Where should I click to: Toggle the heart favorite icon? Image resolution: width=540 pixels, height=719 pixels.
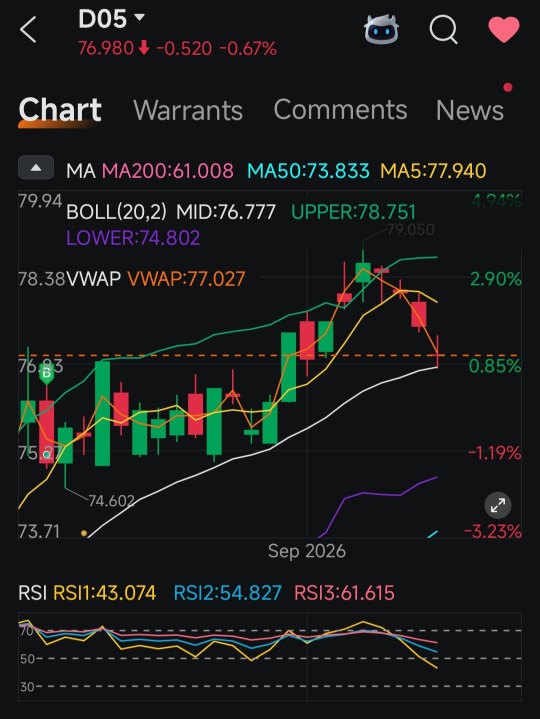pos(504,29)
